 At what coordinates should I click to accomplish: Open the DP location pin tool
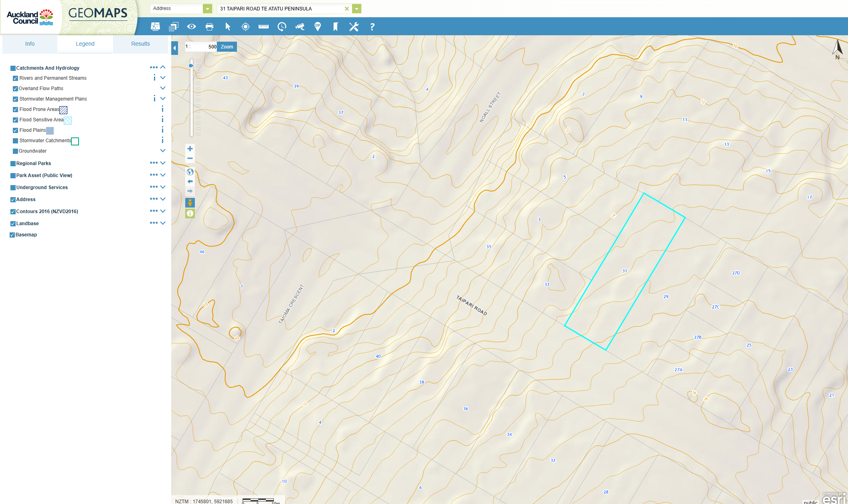318,27
